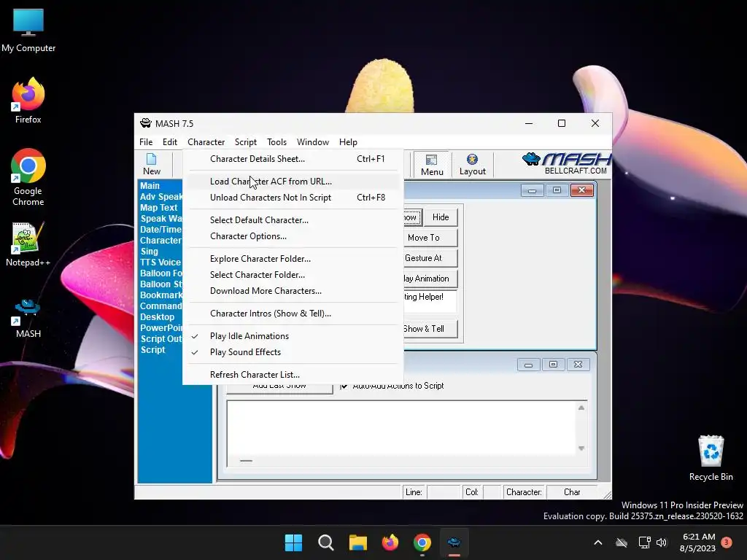The height and width of the screenshot is (560, 747).
Task: Choose Character Details Sheet menu item
Action: click(293, 159)
